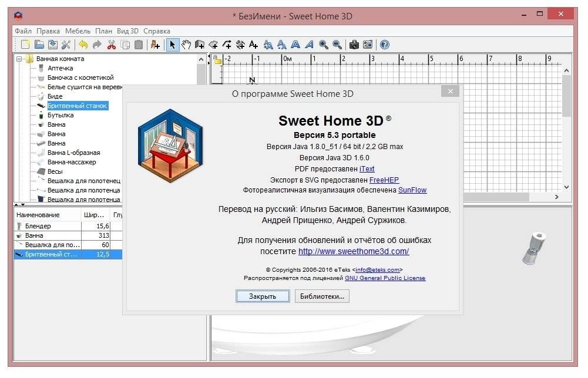Select the Create polylines tool

click(x=227, y=45)
